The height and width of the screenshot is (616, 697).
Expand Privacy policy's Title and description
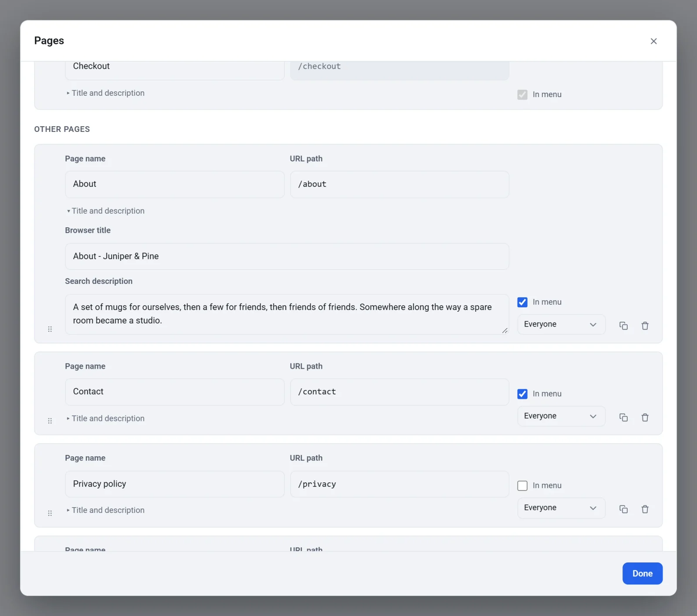click(105, 510)
